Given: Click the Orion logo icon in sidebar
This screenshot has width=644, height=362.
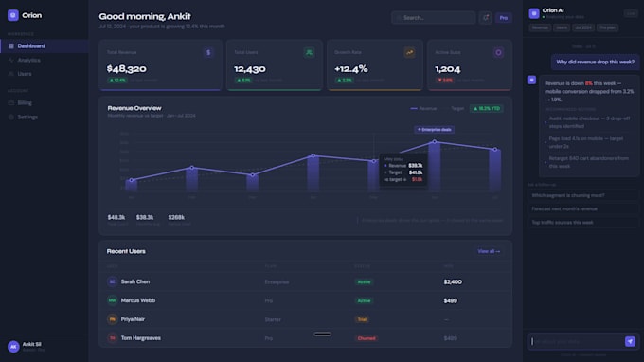Looking at the screenshot, I should [13, 15].
